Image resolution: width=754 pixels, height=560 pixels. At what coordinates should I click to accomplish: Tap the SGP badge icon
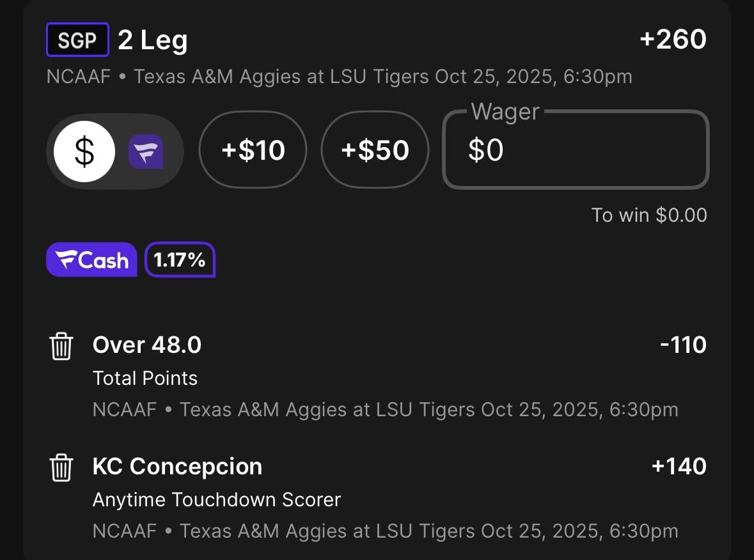coord(77,40)
